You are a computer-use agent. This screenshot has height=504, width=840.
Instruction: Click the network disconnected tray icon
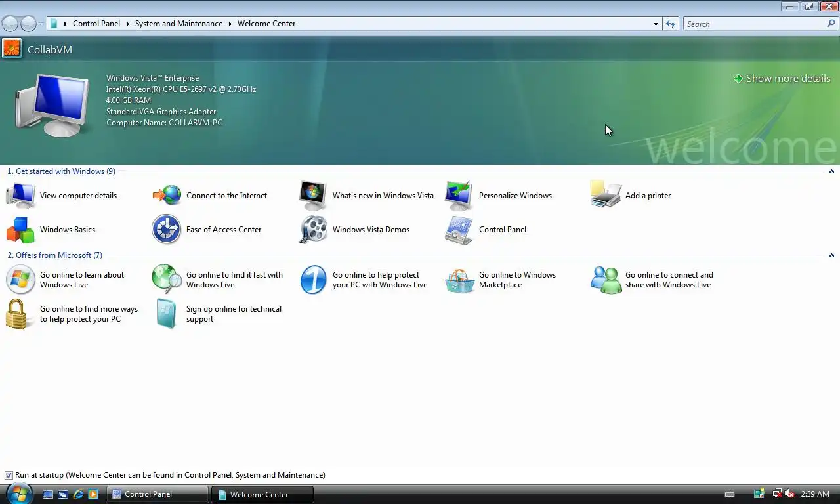pos(777,494)
